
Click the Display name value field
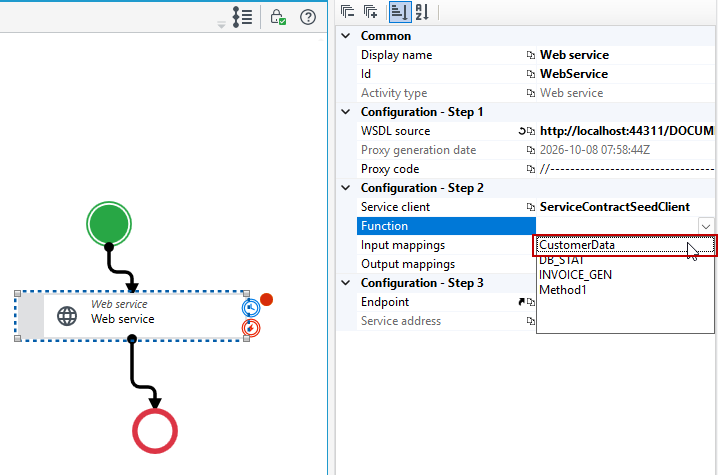click(626, 55)
